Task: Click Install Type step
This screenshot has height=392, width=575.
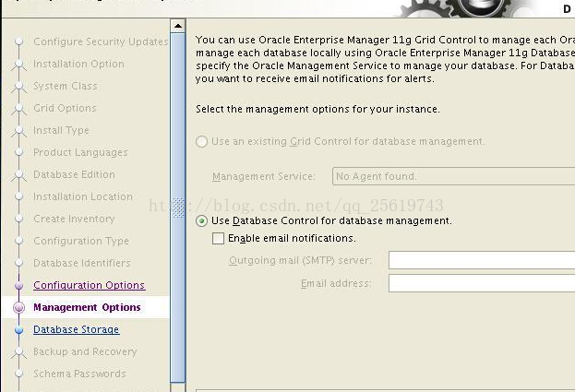Action: click(x=61, y=130)
